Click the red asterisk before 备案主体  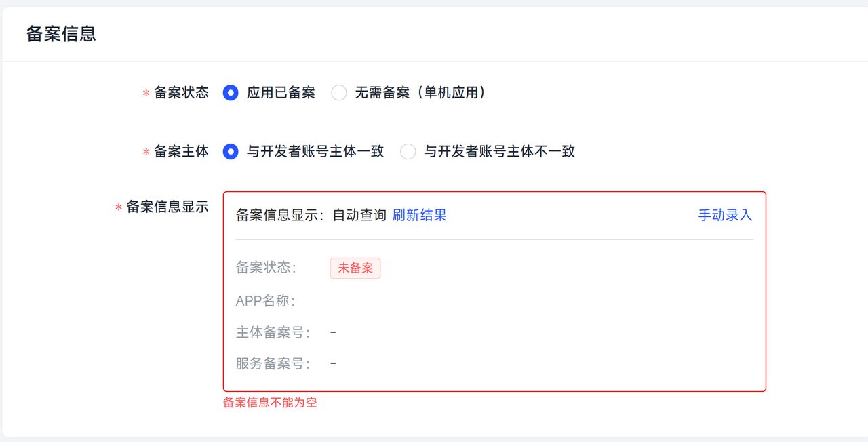[146, 153]
